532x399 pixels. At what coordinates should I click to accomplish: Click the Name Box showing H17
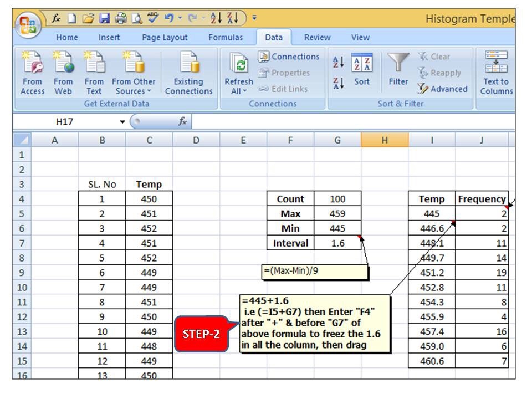[64, 121]
